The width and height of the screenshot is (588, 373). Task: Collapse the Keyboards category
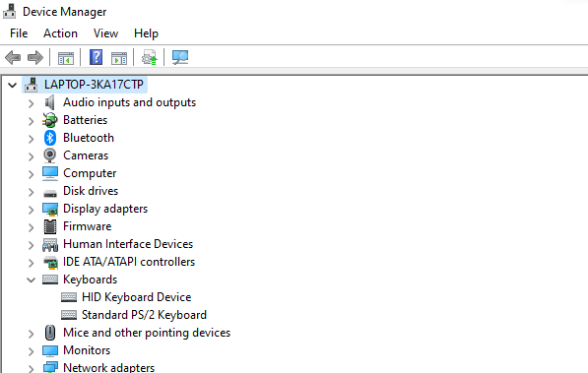tap(32, 280)
